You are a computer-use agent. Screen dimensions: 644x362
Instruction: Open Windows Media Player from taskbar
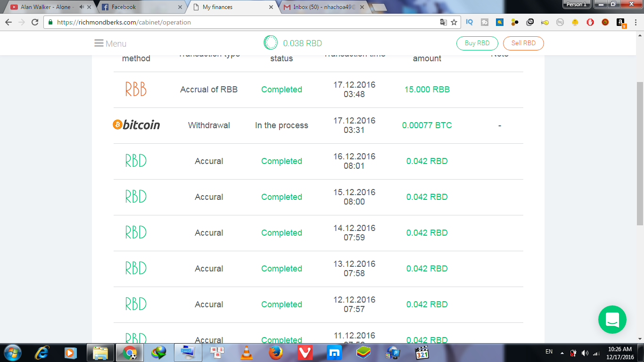point(71,353)
